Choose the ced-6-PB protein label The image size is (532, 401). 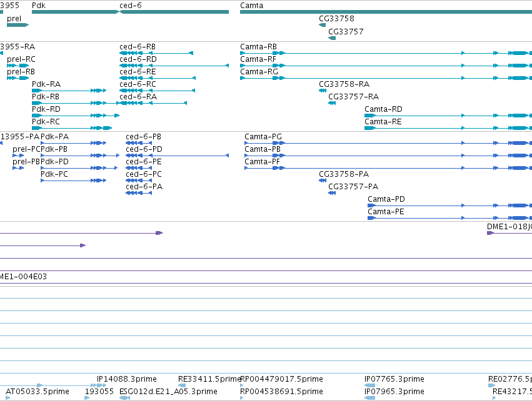point(144,137)
